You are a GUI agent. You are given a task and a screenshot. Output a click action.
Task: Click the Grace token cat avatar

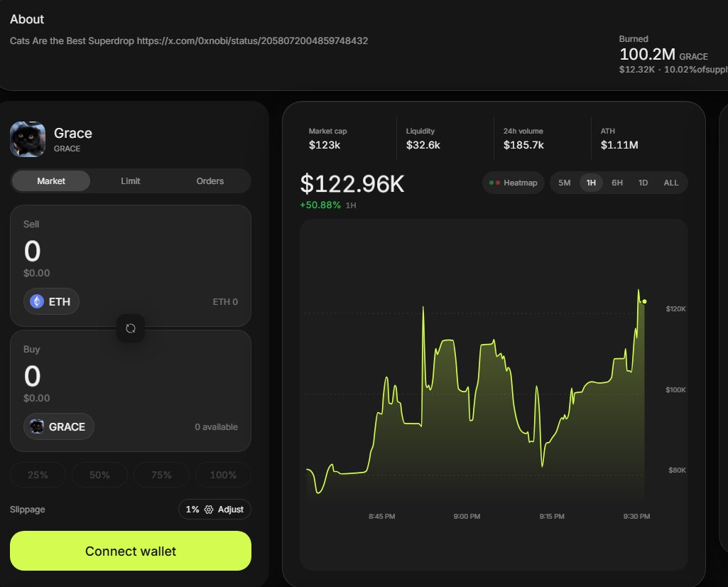click(x=28, y=139)
